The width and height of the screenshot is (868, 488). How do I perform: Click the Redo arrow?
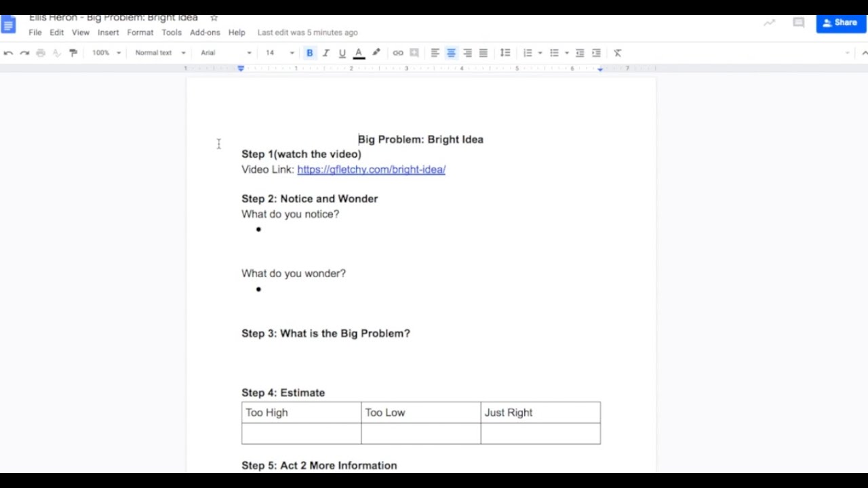pyautogui.click(x=24, y=53)
